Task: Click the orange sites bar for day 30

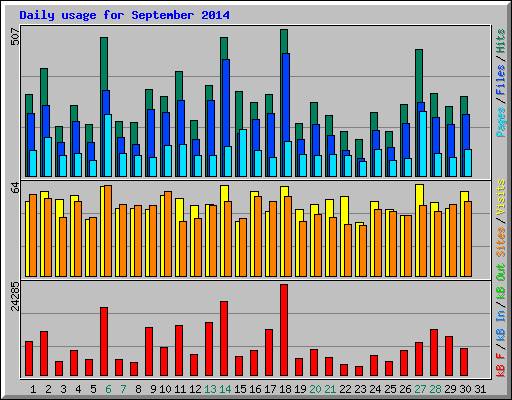Action: [468, 239]
